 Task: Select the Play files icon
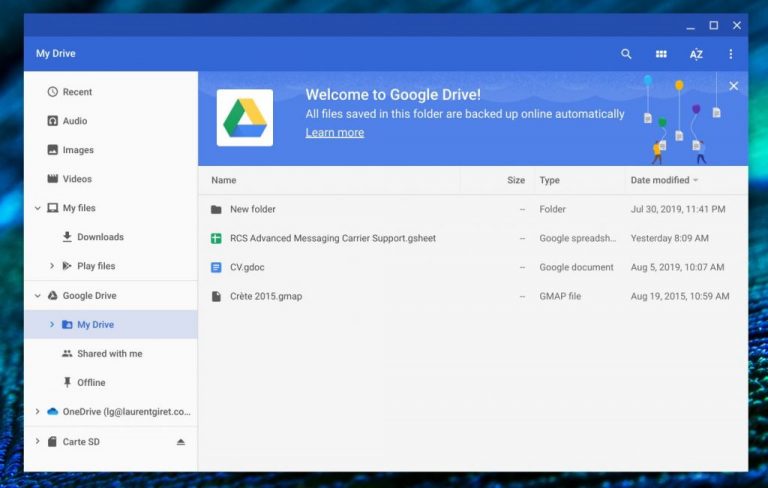coord(67,266)
